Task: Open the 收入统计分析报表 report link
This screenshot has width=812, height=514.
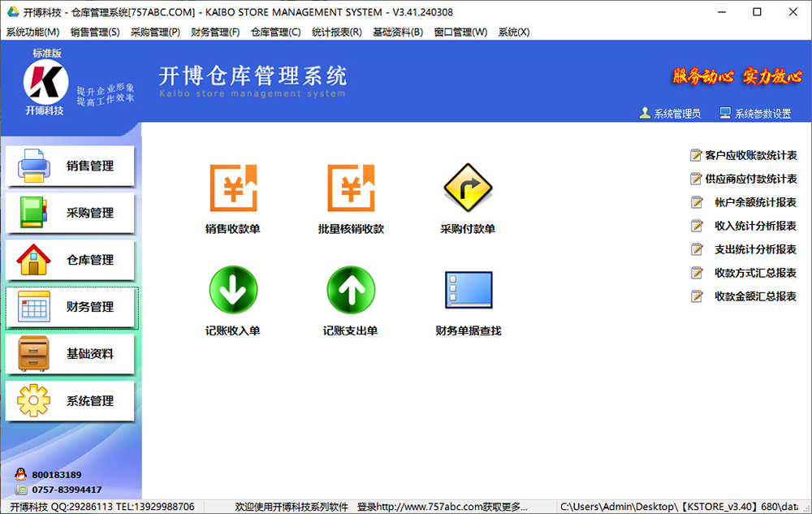Action: [x=755, y=226]
